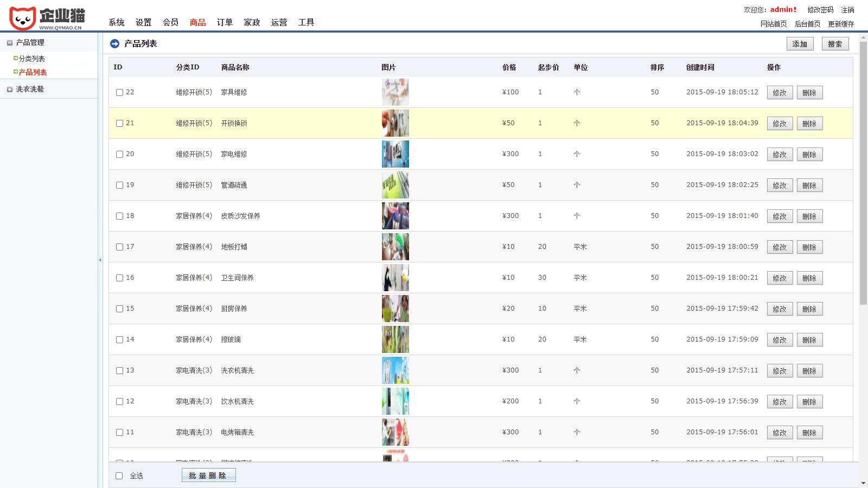
Task: Collapse the sidebar using the left-edge arrow
Action: pos(100,260)
